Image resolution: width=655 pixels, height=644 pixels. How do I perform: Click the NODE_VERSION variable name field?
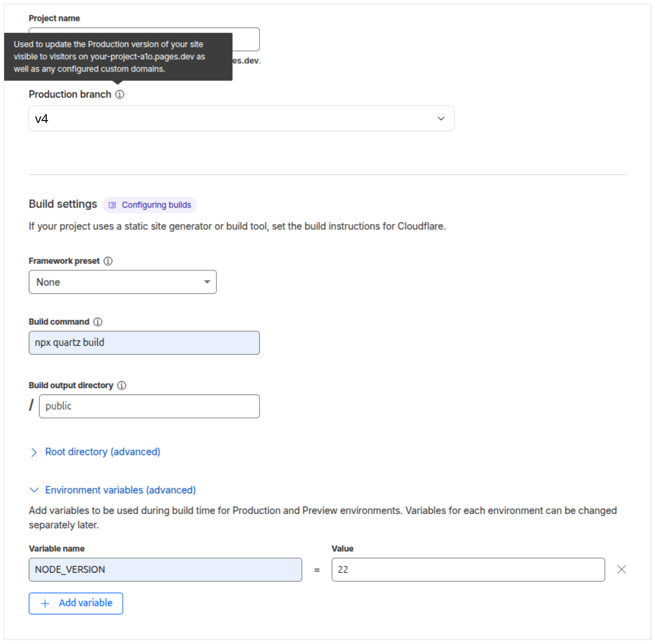pos(165,569)
